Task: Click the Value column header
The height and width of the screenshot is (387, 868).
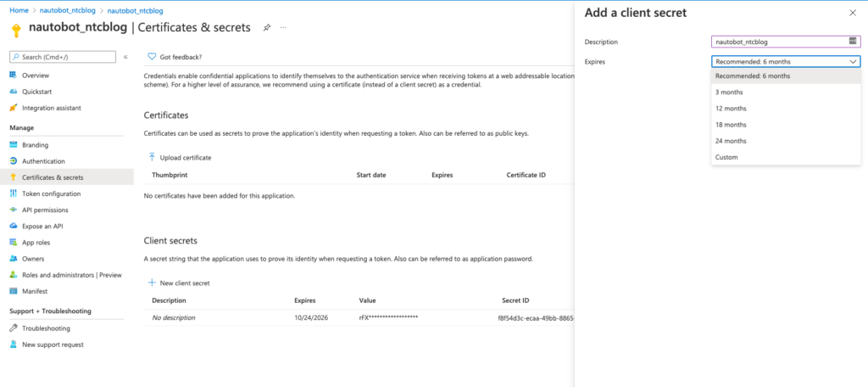Action: tap(368, 300)
